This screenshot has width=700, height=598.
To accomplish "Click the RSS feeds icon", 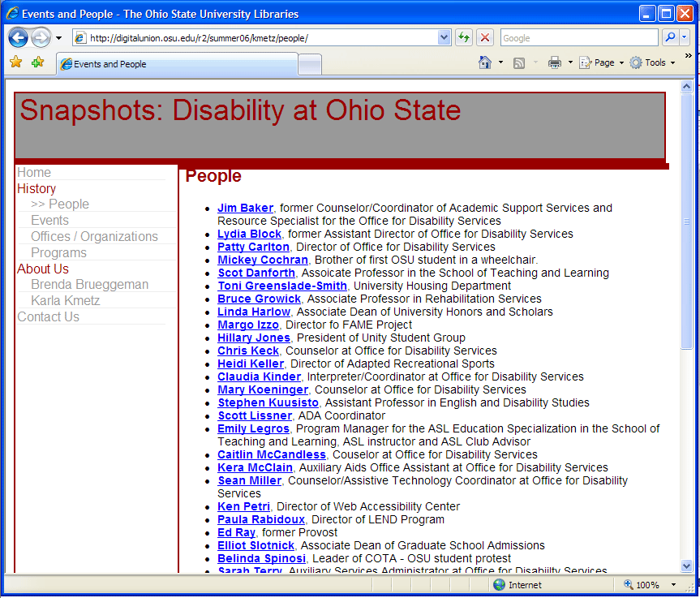I will pos(519,63).
